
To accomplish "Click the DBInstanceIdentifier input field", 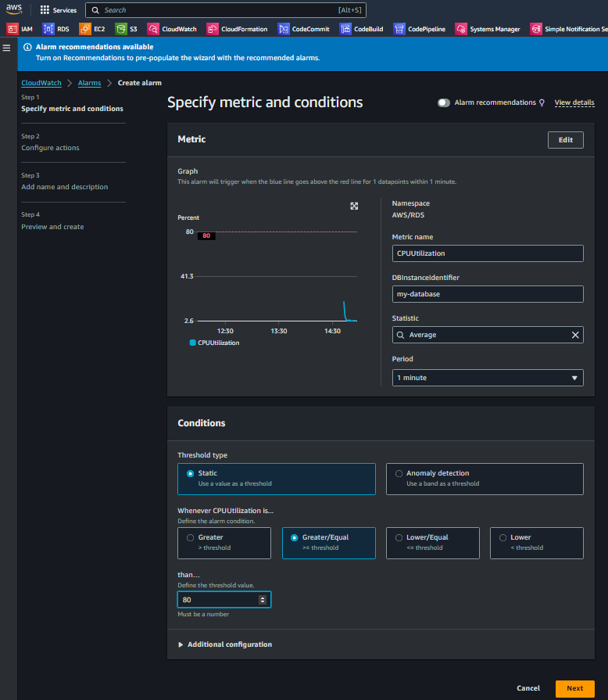I will pos(488,294).
